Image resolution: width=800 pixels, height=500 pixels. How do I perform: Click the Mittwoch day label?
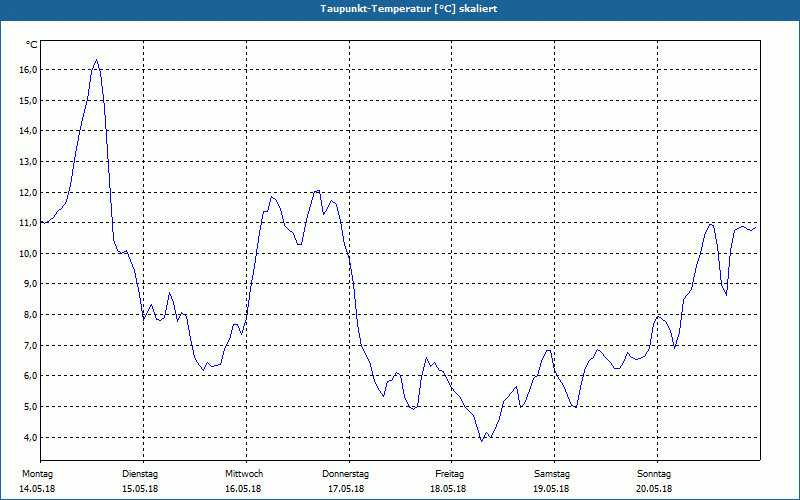point(244,474)
